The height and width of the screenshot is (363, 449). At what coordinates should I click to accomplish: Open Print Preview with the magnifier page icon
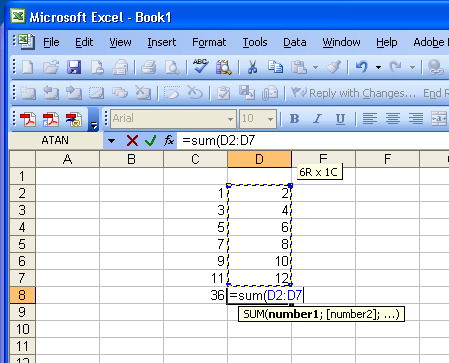(x=172, y=67)
